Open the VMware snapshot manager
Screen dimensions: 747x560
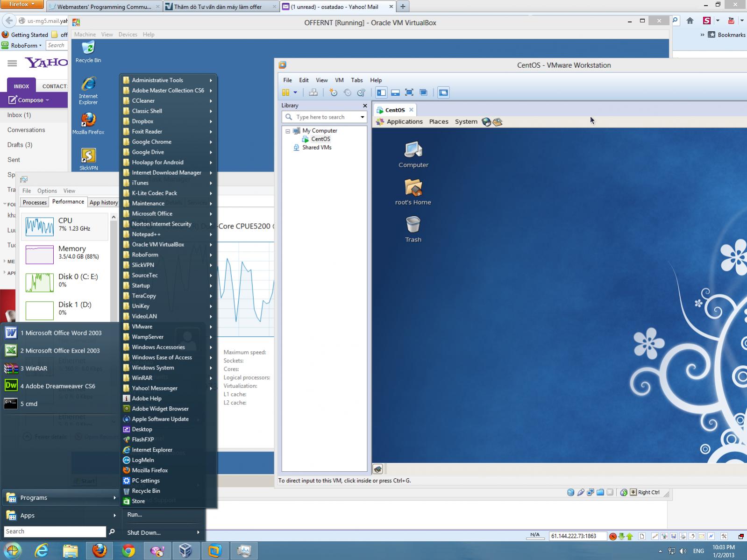pos(361,92)
